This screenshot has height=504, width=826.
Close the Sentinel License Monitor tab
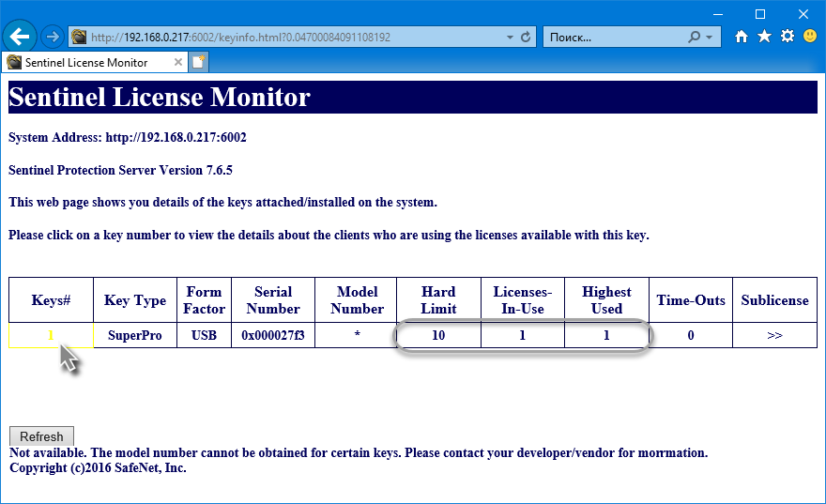point(178,62)
